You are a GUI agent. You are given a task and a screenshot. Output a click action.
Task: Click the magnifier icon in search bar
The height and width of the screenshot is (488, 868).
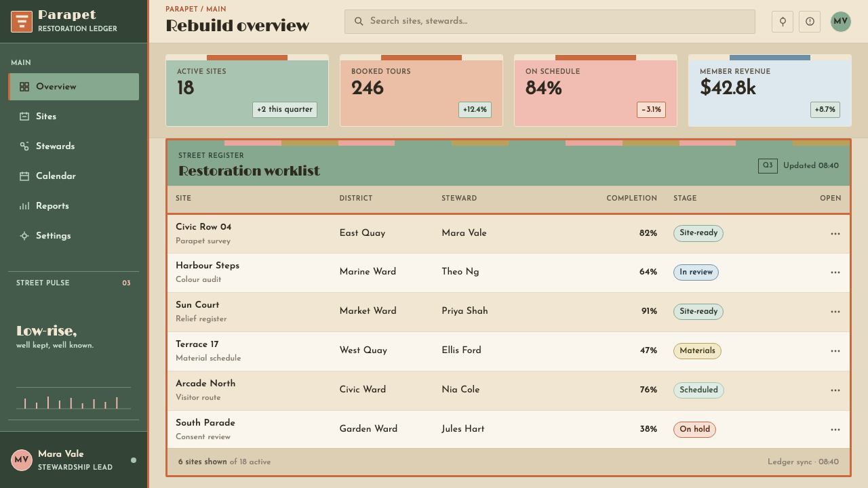pos(359,22)
